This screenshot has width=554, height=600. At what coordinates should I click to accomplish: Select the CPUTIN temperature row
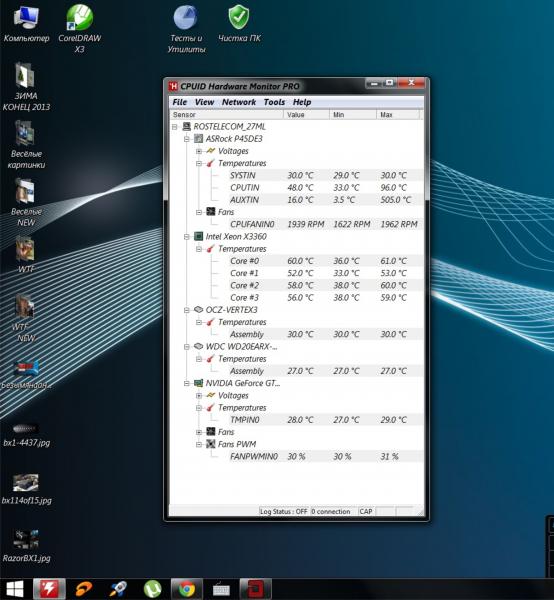(x=326, y=188)
